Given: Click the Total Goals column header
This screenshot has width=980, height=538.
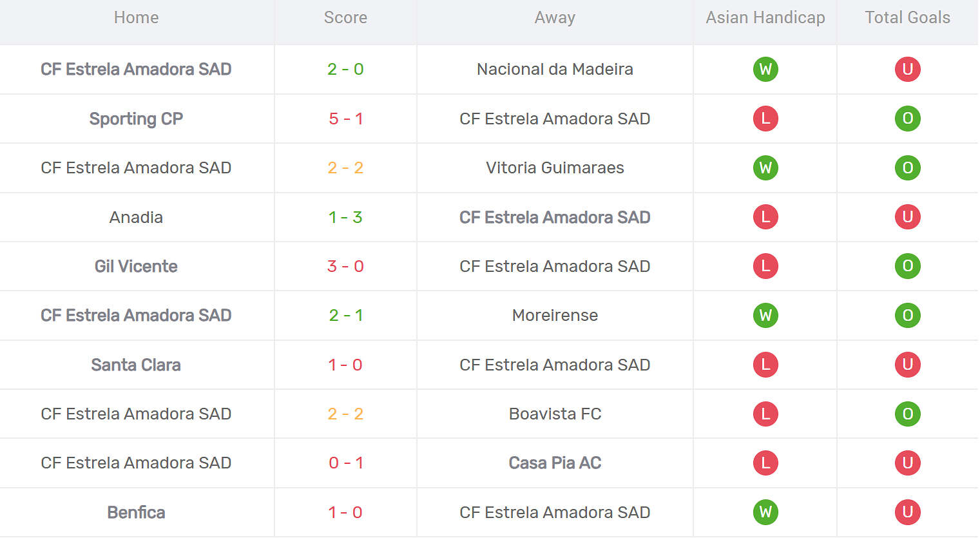Looking at the screenshot, I should 907,17.
